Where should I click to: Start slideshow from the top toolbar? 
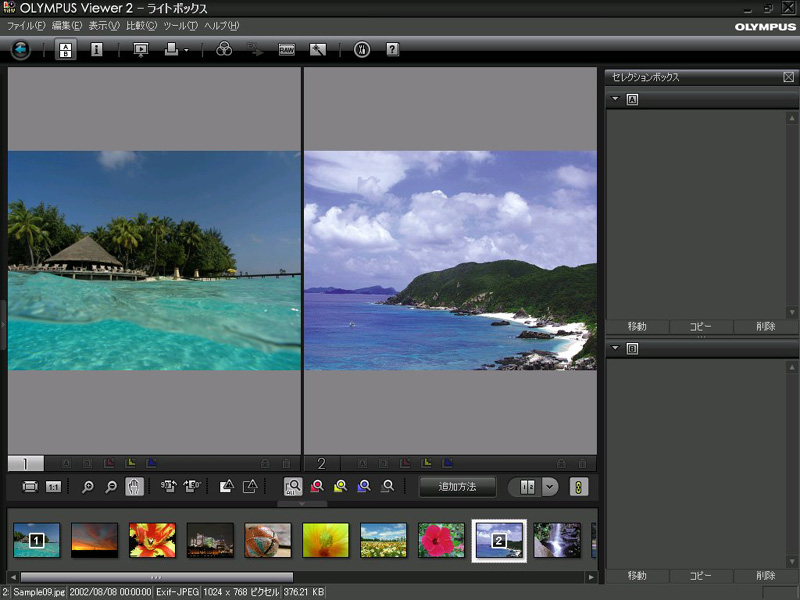(140, 49)
